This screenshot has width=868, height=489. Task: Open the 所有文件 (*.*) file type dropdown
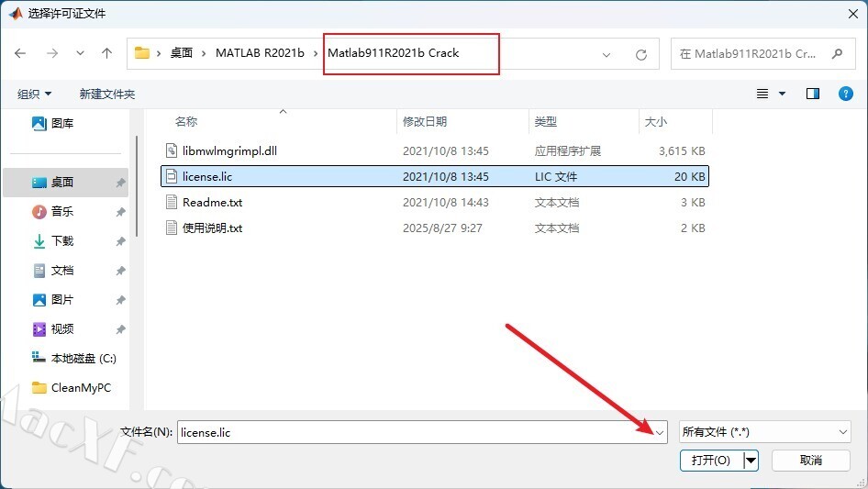pyautogui.click(x=764, y=431)
